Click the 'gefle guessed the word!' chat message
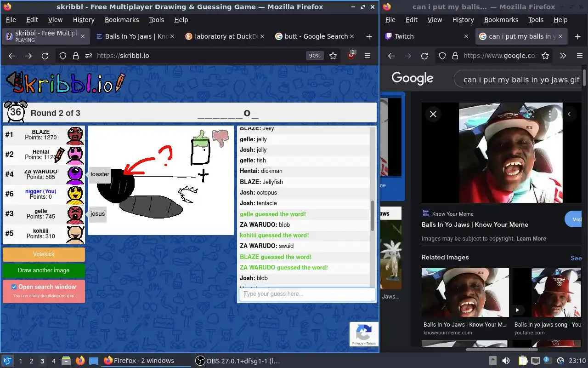Image resolution: width=588 pixels, height=368 pixels. [x=273, y=214]
